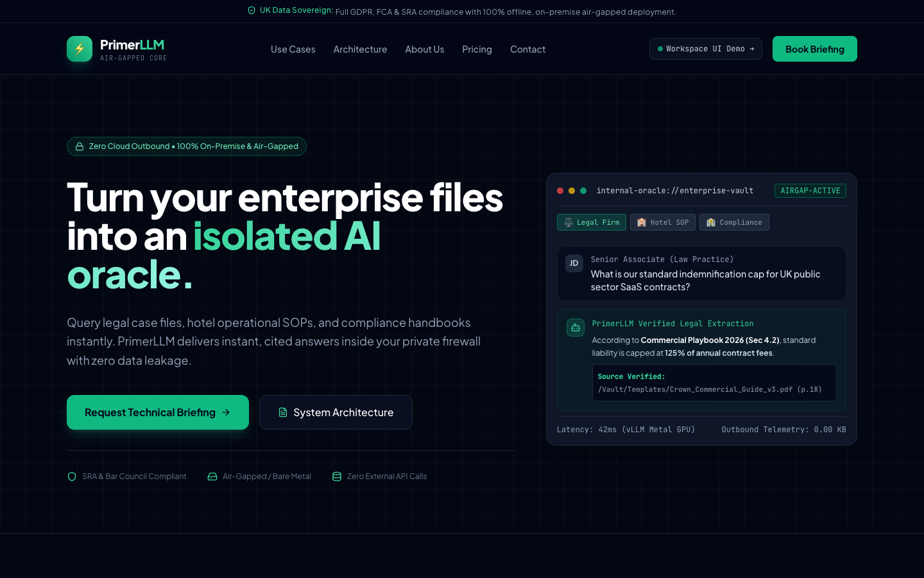Click the indemnification cap question text
The height and width of the screenshot is (578, 924).
point(706,281)
